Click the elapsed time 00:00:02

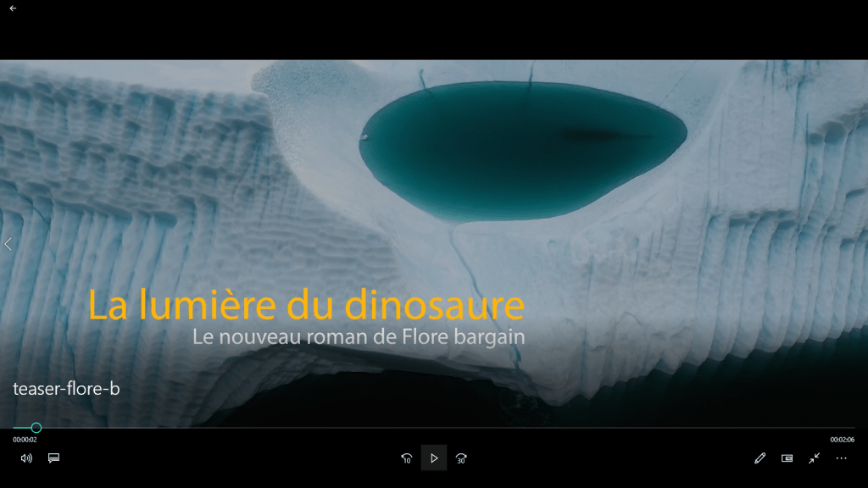pyautogui.click(x=25, y=440)
